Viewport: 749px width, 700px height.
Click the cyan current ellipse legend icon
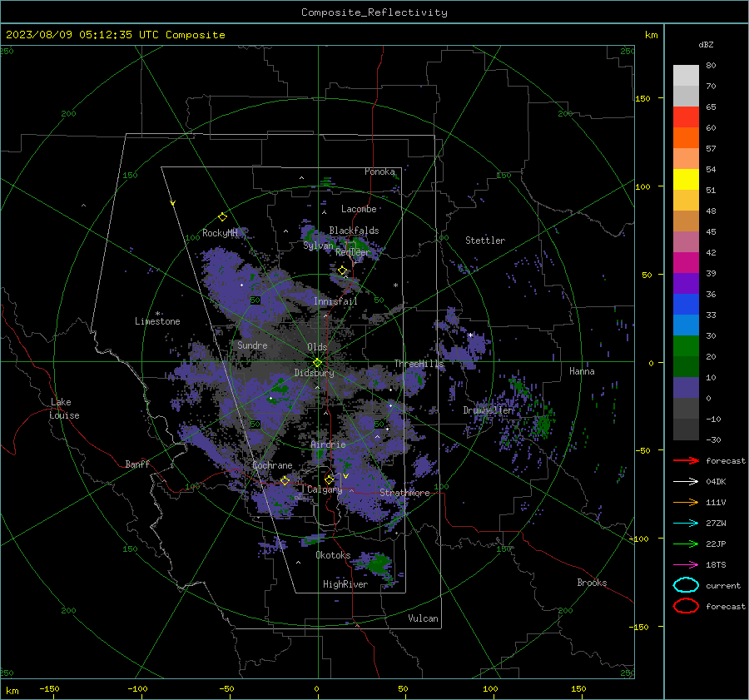[686, 585]
